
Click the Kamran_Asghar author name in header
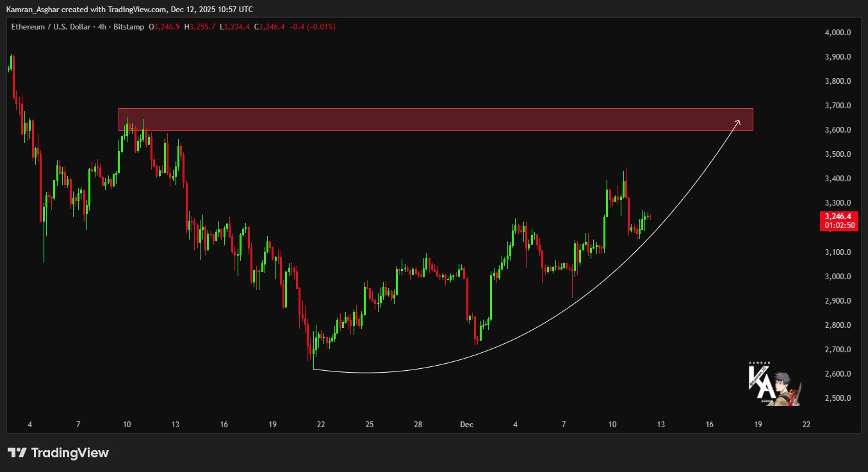click(x=33, y=10)
